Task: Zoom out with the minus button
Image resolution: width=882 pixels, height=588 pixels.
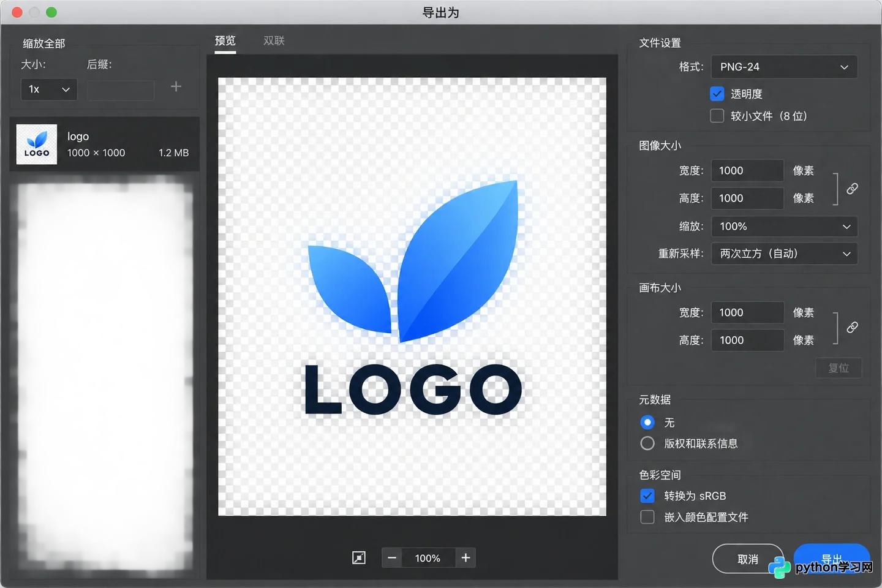Action: (392, 558)
